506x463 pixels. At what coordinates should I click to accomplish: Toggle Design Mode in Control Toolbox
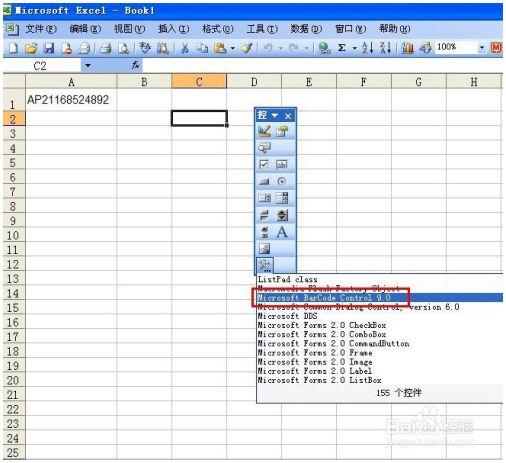pos(264,131)
